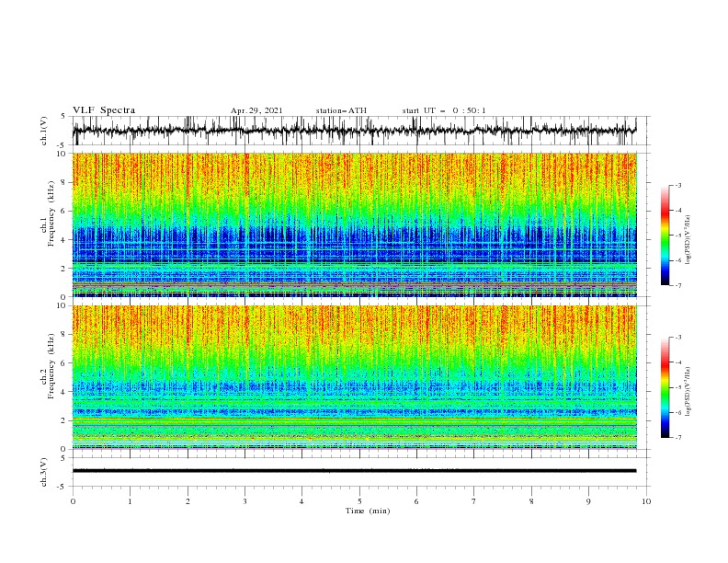Click the ch.3 black waveform band
728x563 pixels.
click(x=354, y=471)
